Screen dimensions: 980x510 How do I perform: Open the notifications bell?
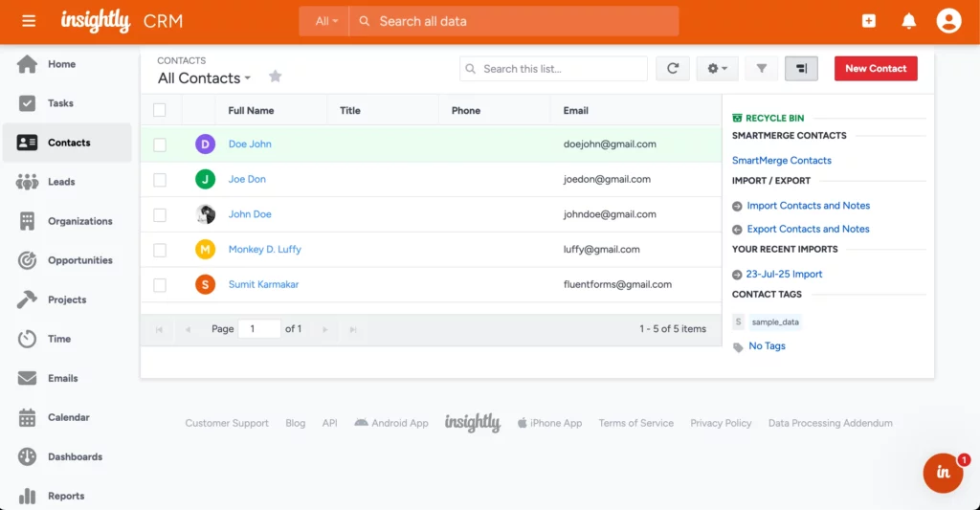(x=909, y=21)
